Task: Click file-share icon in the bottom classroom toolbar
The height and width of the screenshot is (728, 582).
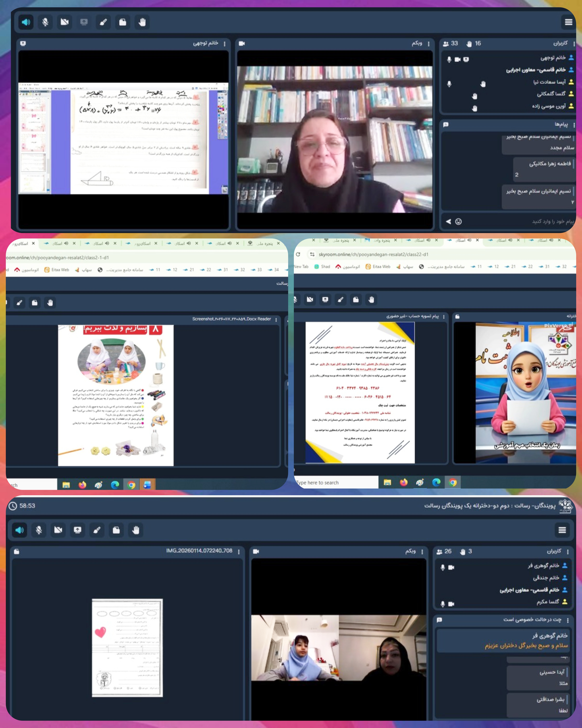Action: click(x=116, y=530)
